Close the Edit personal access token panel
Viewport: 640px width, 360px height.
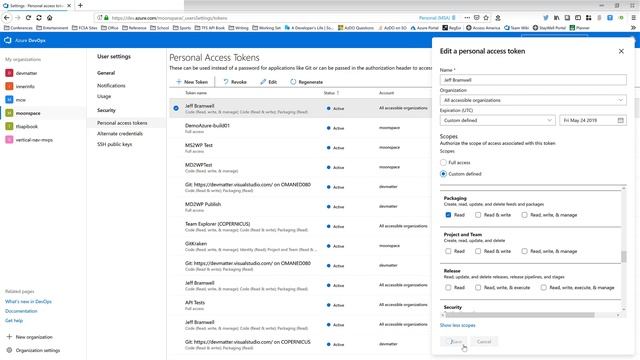621,51
